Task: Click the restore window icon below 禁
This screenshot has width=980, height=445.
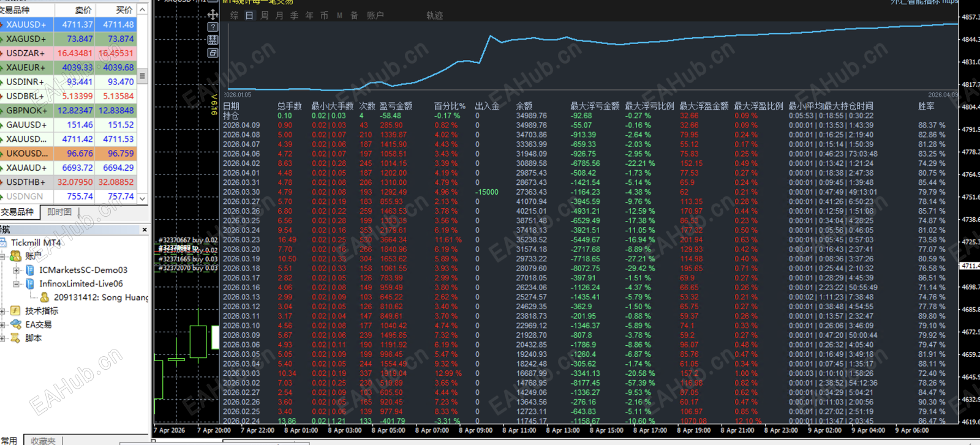Action: (213, 53)
